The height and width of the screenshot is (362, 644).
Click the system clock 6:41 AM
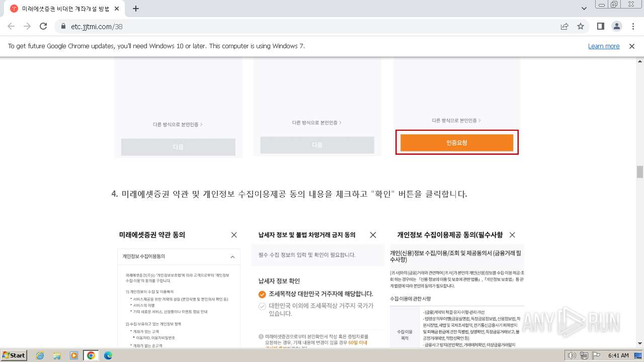[x=618, y=355]
